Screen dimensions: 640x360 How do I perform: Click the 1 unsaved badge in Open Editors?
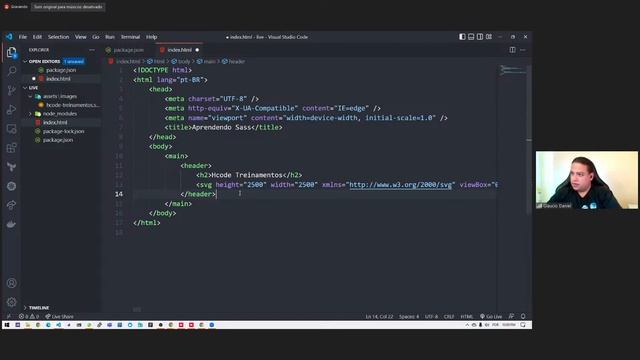(74, 61)
